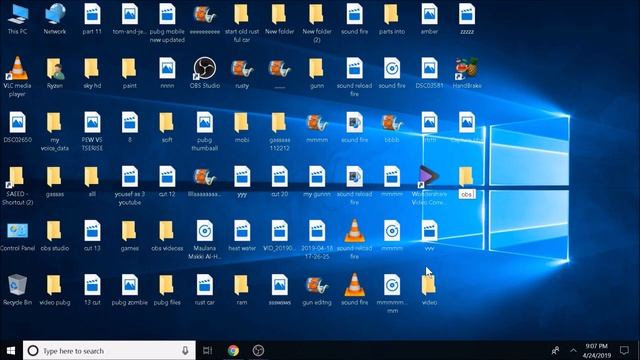Select the DSC02650 image file
The height and width of the screenshot is (360, 640).
point(17,127)
